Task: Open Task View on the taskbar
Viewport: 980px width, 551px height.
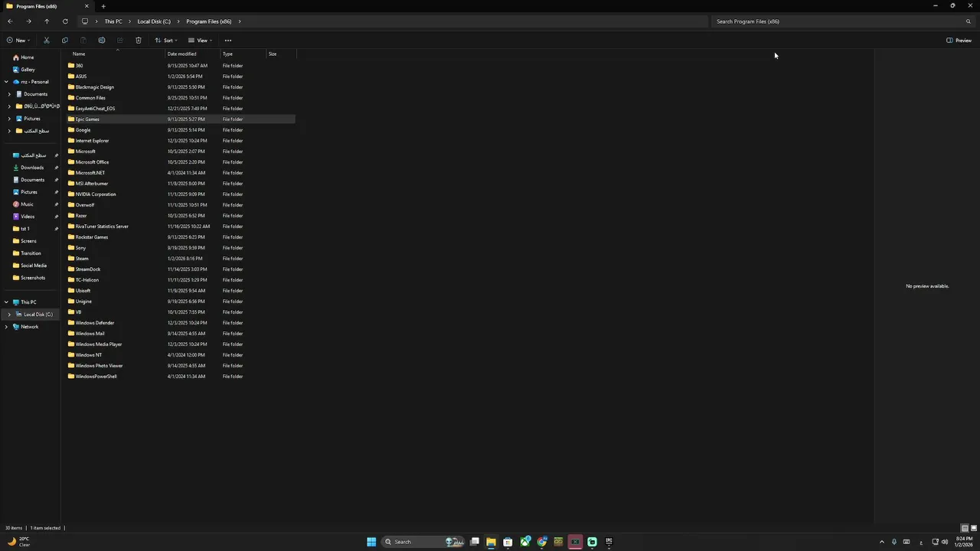Action: coord(475,542)
